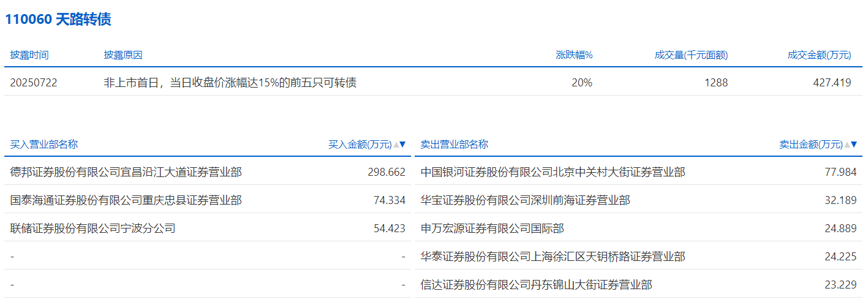
Task: Select the 20250722 disclosure date cell
Action: click(34, 83)
